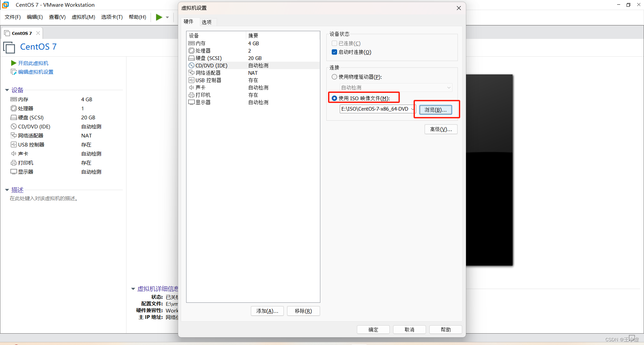The height and width of the screenshot is (345, 644).
Task: Click the printer icon in the main window summary
Action: [14, 163]
